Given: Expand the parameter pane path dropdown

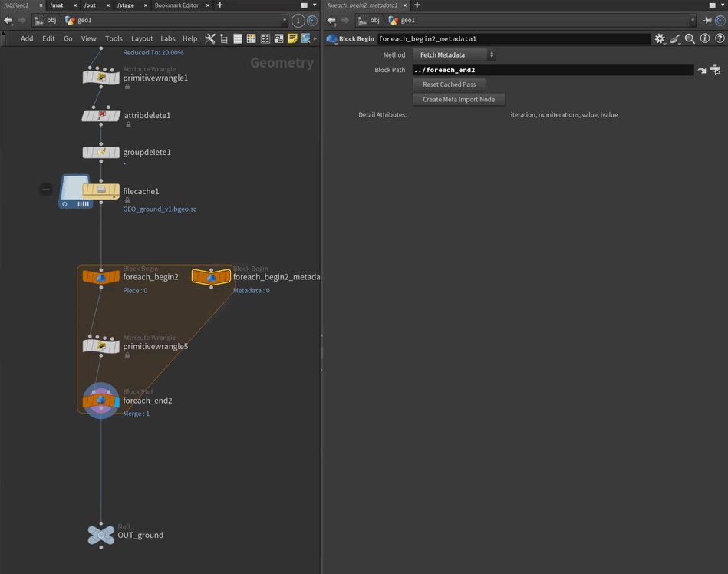Looking at the screenshot, I should click(x=693, y=20).
